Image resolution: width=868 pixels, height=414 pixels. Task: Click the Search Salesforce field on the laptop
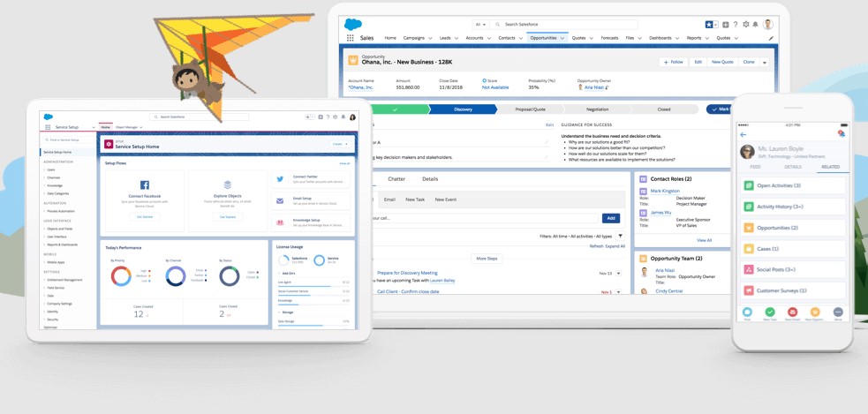point(563,25)
